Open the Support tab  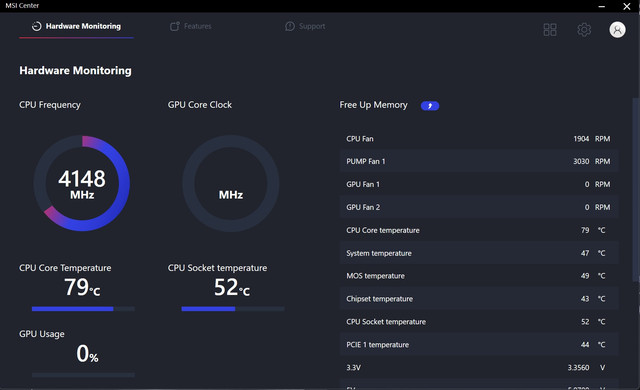coord(305,26)
